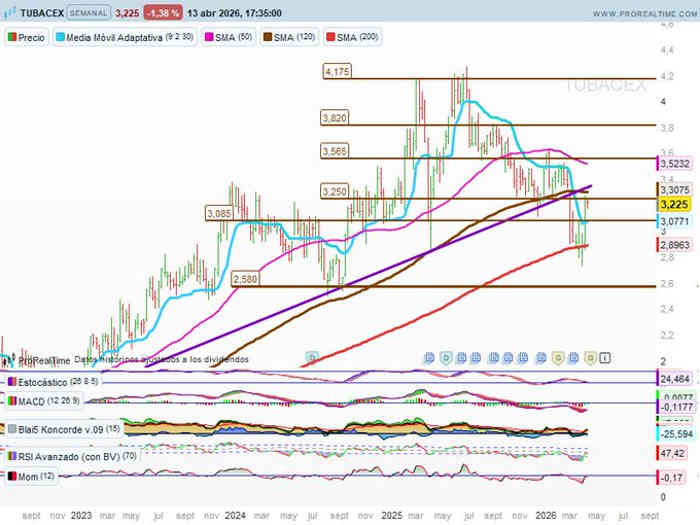The width and height of the screenshot is (700, 525).
Task: Click the Blai5 Koncorde indicator icon
Action: [10, 429]
